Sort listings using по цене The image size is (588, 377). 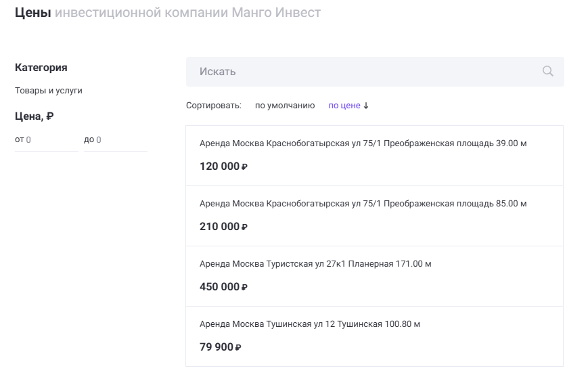(x=344, y=106)
